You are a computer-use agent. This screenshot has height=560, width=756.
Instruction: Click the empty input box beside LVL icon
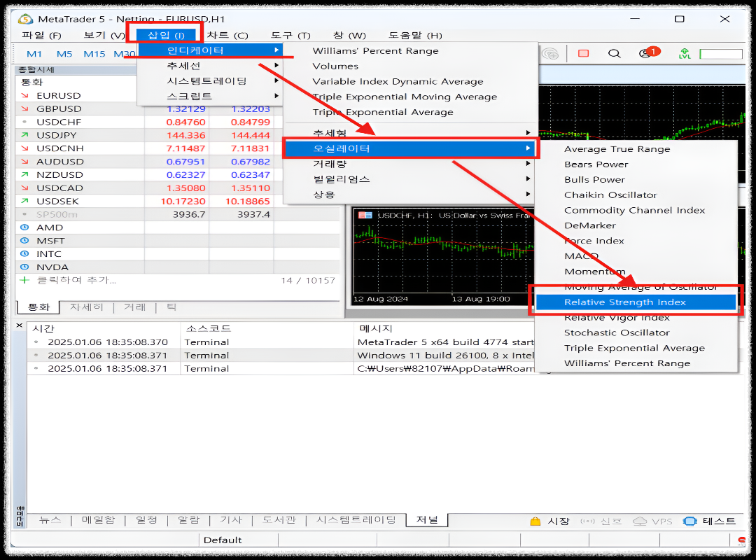(x=721, y=54)
